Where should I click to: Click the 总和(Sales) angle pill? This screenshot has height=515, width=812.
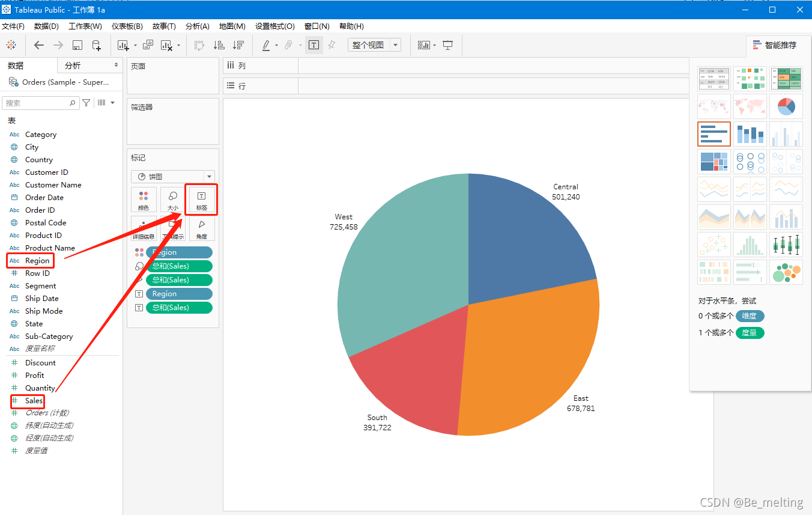click(x=179, y=280)
